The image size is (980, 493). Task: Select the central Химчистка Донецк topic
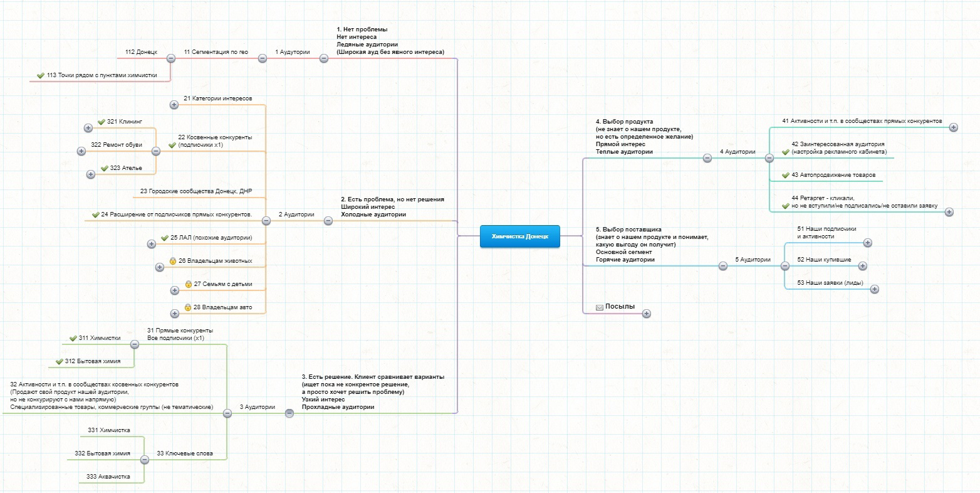[x=520, y=236]
